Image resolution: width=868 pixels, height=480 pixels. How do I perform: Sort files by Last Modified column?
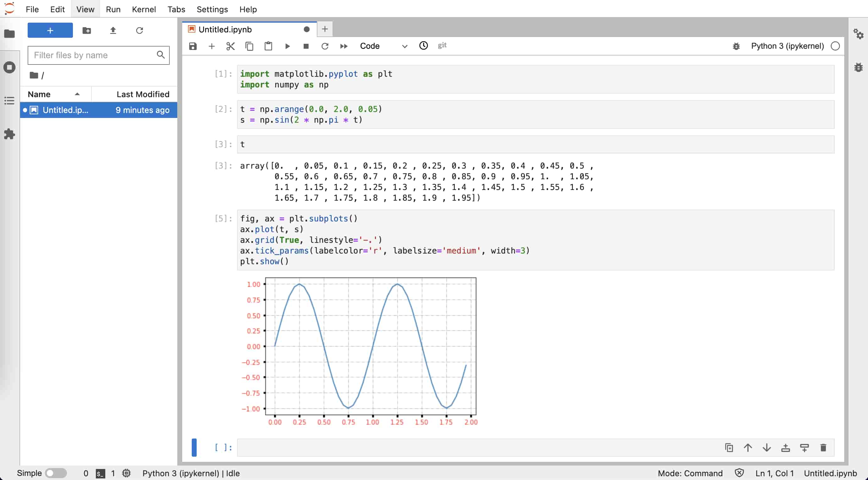[135, 94]
